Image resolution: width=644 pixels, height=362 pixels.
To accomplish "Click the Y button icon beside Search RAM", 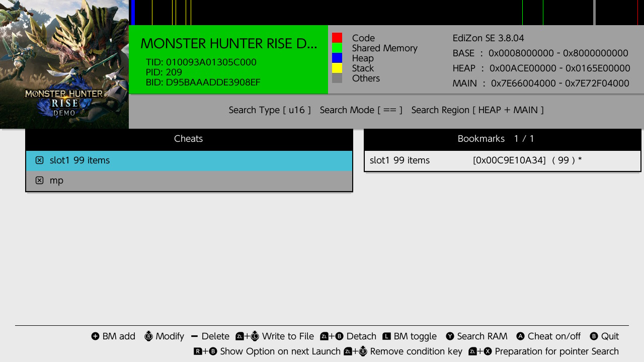I will [450, 336].
